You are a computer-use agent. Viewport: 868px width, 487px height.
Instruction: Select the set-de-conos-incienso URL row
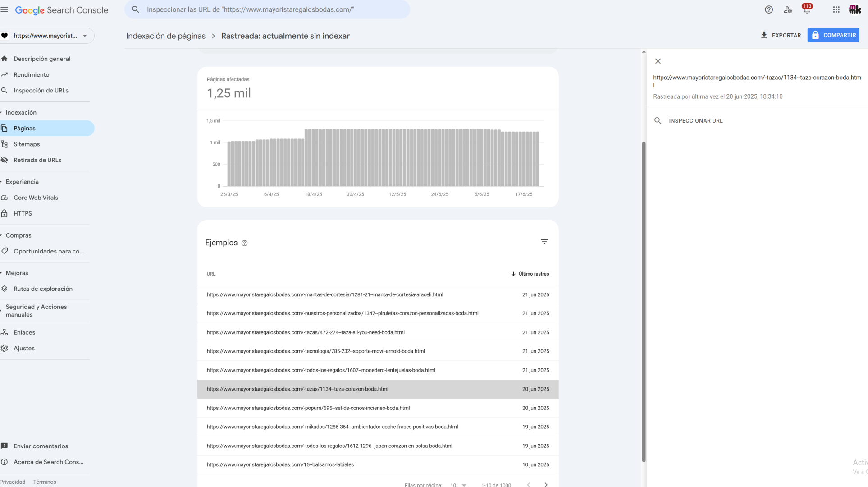378,408
